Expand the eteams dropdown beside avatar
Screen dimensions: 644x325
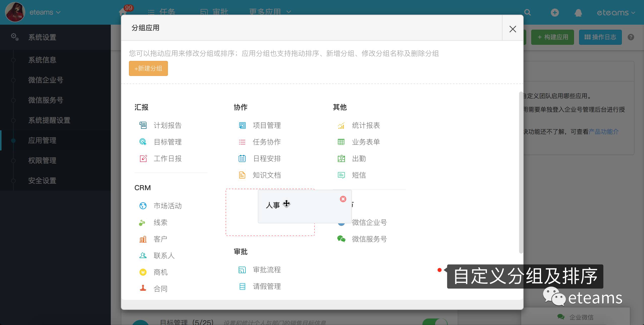(x=45, y=12)
